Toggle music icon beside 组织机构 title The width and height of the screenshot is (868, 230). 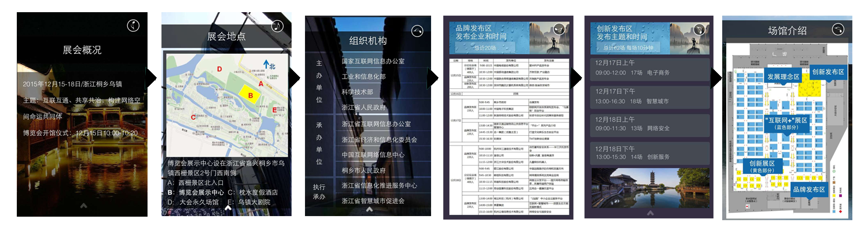click(x=417, y=31)
